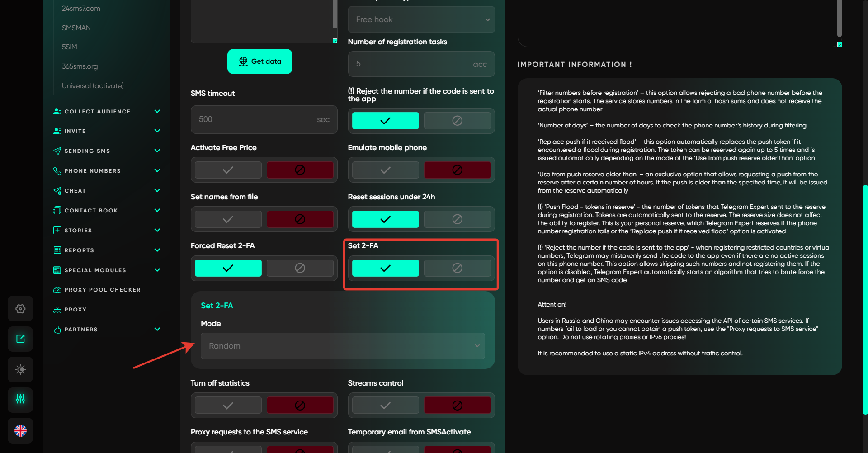This screenshot has height=453, width=868.
Task: Click the Get data button
Action: pyautogui.click(x=260, y=61)
